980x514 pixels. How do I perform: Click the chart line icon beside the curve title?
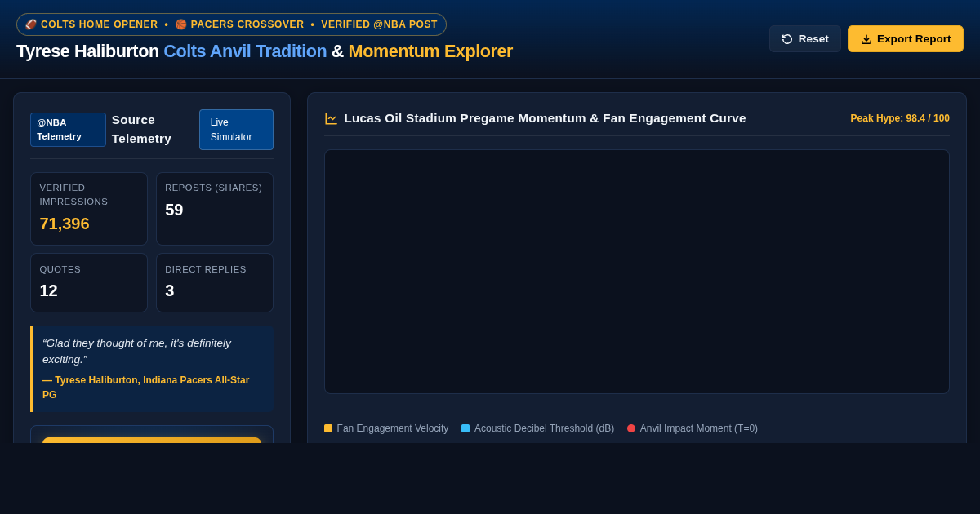[x=331, y=118]
